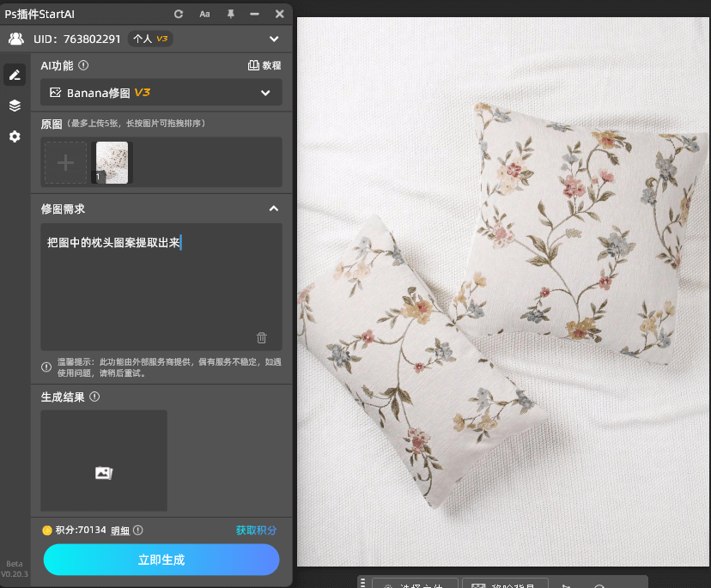Screen dimensions: 711x588
Task: Open the 明细 points detail link
Action: tap(121, 530)
